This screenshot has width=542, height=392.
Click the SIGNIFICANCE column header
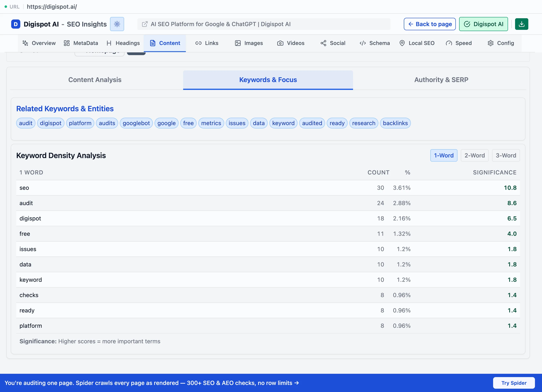[495, 173]
